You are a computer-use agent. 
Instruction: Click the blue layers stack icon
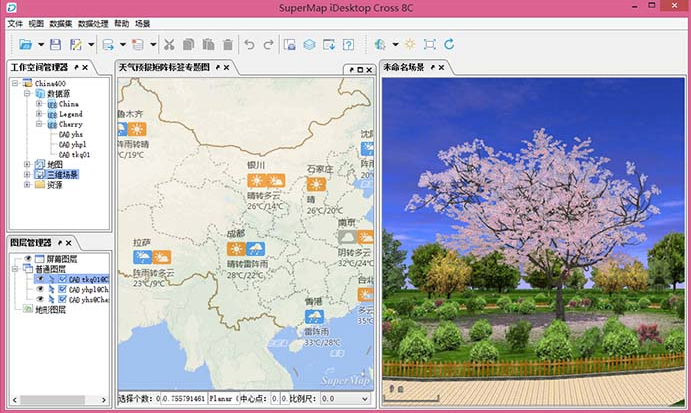(309, 45)
